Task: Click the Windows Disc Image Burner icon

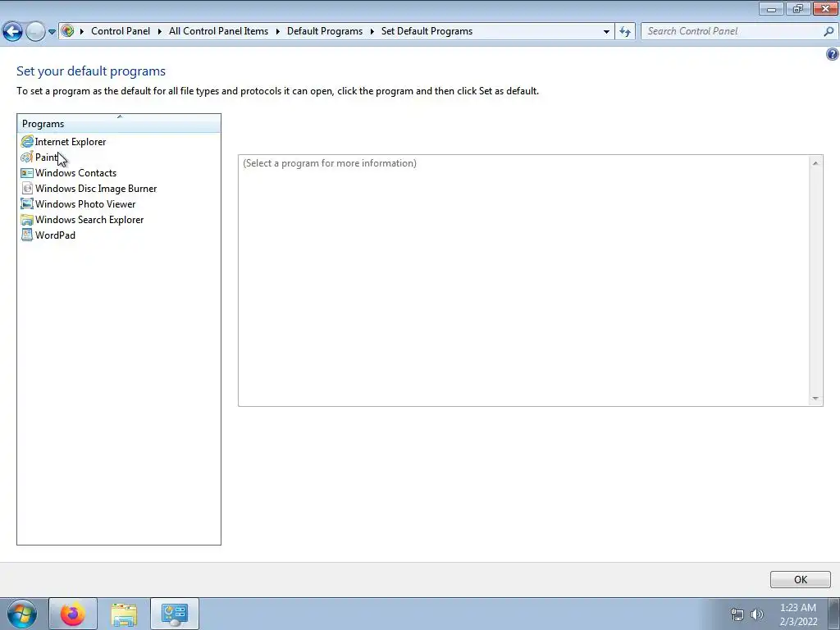Action: point(27,188)
